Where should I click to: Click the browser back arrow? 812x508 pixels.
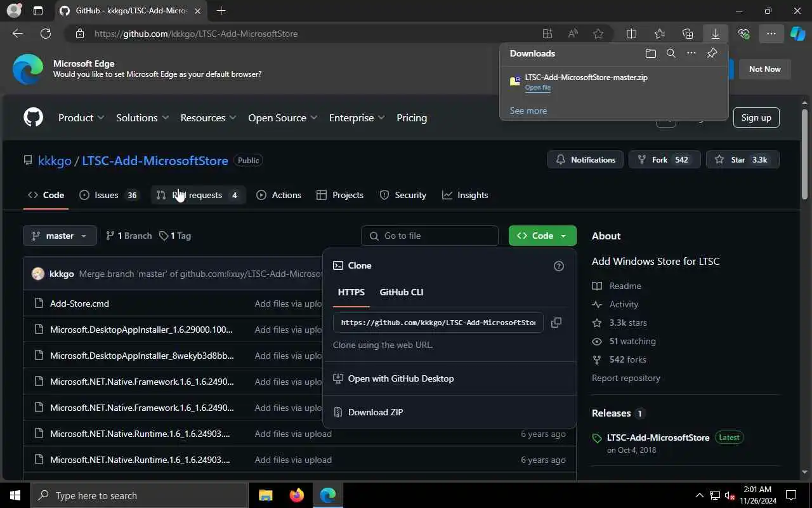tap(18, 34)
